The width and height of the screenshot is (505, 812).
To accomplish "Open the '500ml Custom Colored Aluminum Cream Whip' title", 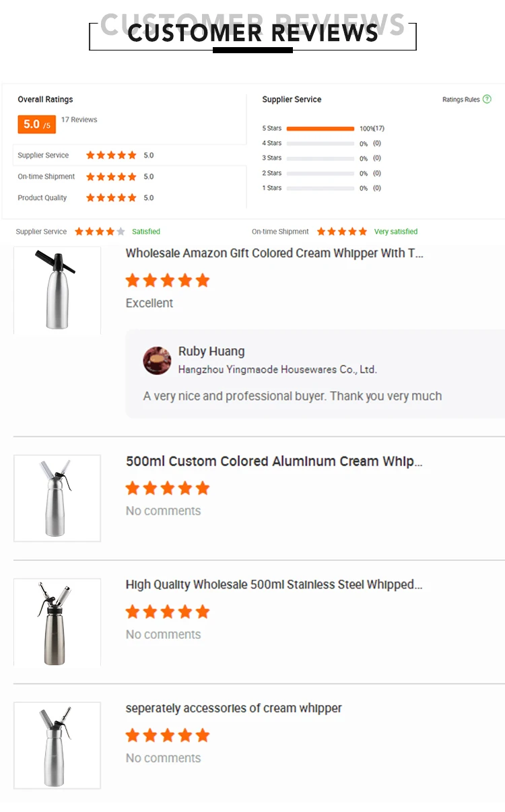I will (274, 462).
